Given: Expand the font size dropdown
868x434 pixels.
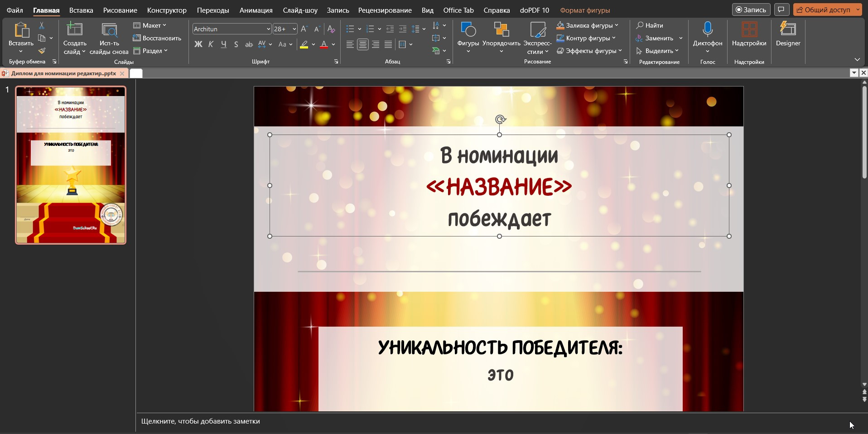Looking at the screenshot, I should click(294, 29).
